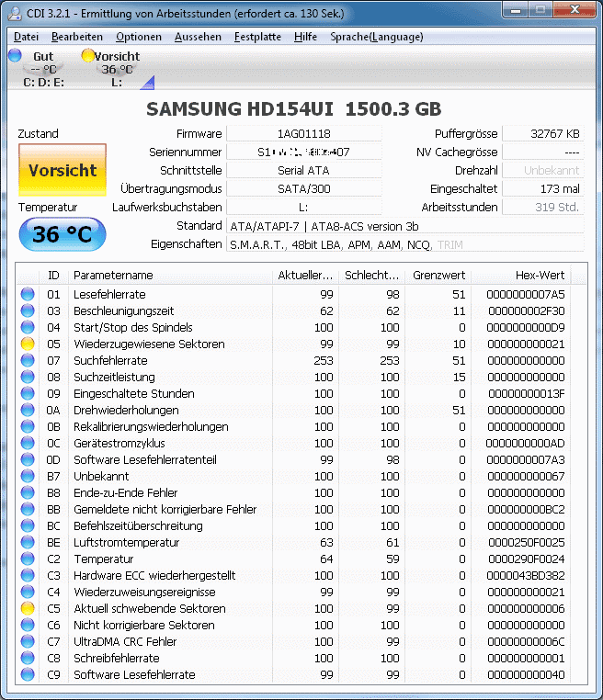
Task: Select the Gut disk C: D: E:
Action: (x=43, y=69)
